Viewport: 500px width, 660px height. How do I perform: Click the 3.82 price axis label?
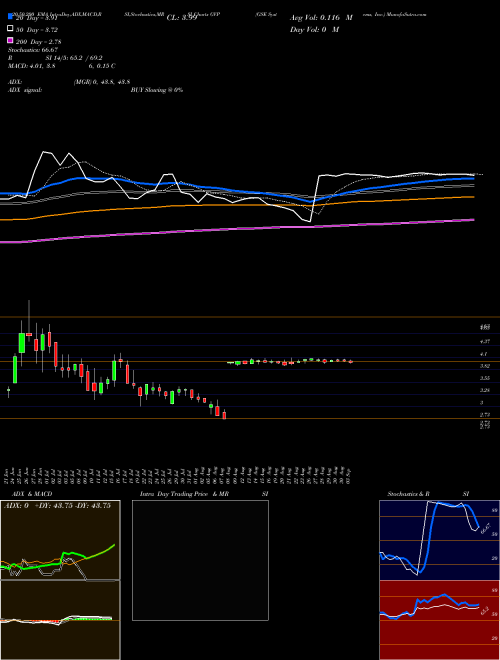[x=484, y=366]
